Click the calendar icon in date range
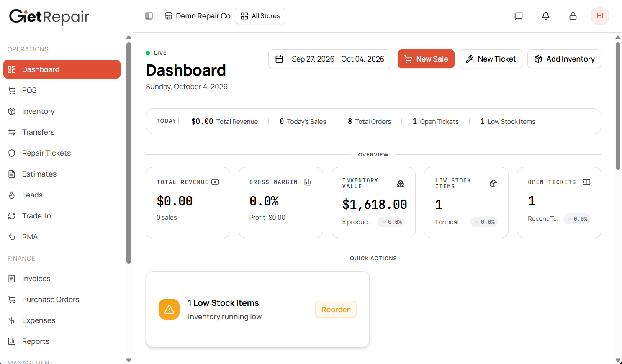Image resolution: width=622 pixels, height=364 pixels. 279,59
